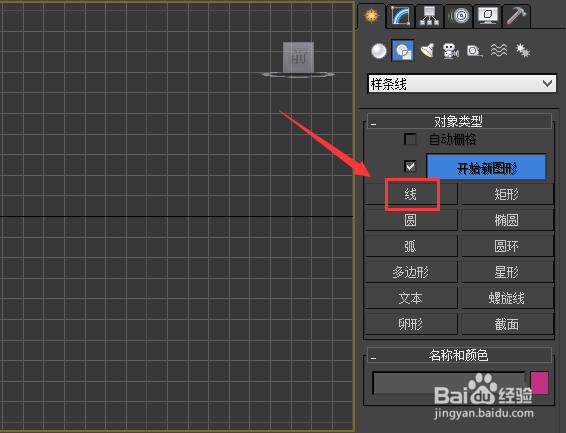Screen dimensions: 566x433
Task: Open the Display panel tab
Action: pyautogui.click(x=487, y=16)
